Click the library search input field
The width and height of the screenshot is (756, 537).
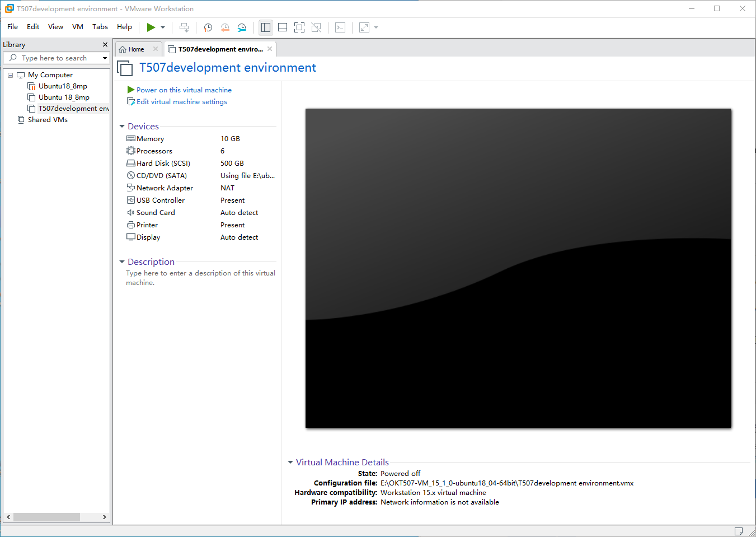pyautogui.click(x=56, y=58)
